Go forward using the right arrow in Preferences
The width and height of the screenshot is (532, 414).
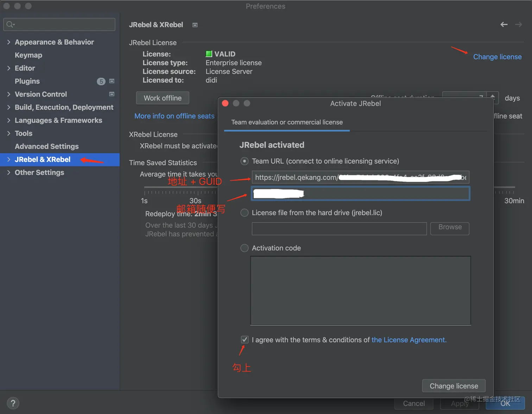[x=518, y=24]
